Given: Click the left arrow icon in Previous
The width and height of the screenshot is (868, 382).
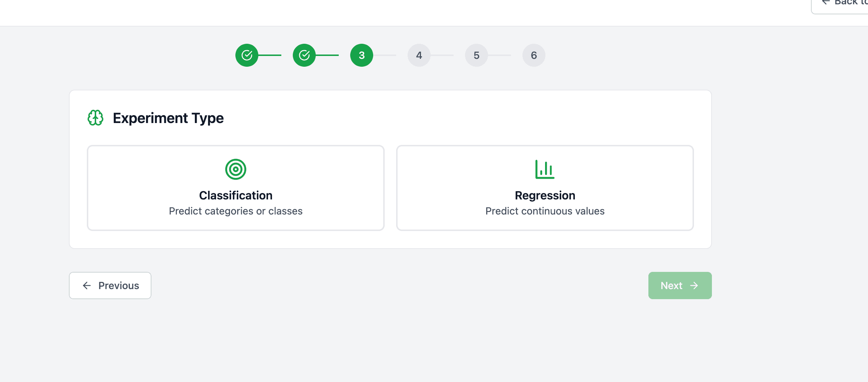Looking at the screenshot, I should coord(87,286).
